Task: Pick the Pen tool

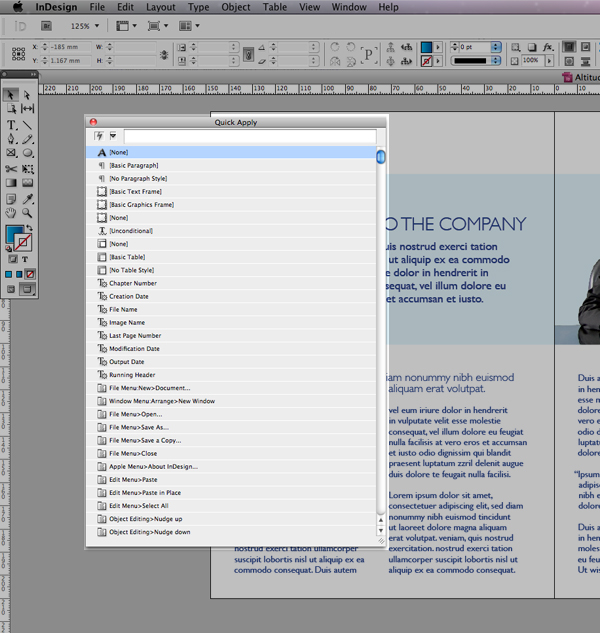Action: coord(11,139)
